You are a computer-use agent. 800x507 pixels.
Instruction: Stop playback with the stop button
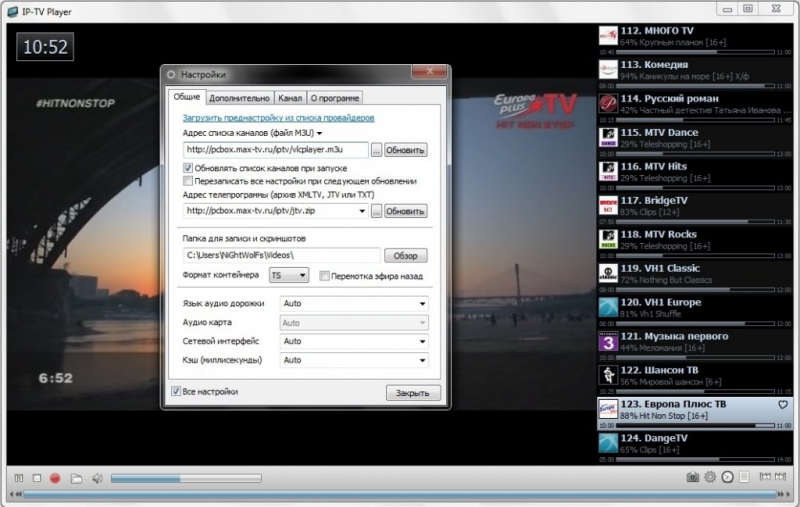[37, 478]
